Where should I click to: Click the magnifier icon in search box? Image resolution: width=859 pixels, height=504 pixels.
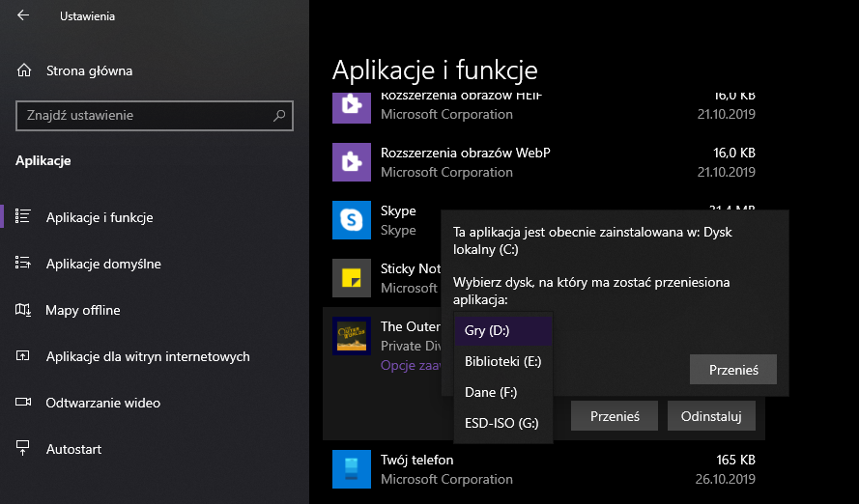coord(279,116)
